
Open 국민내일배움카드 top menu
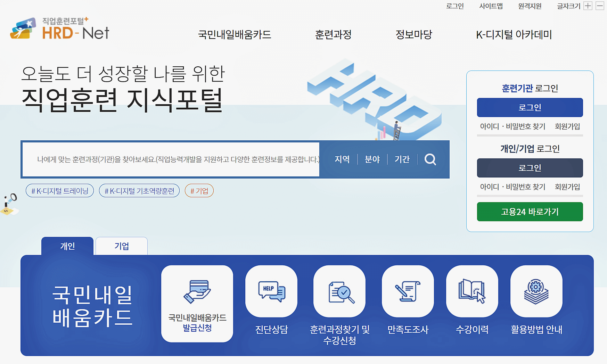click(x=235, y=35)
